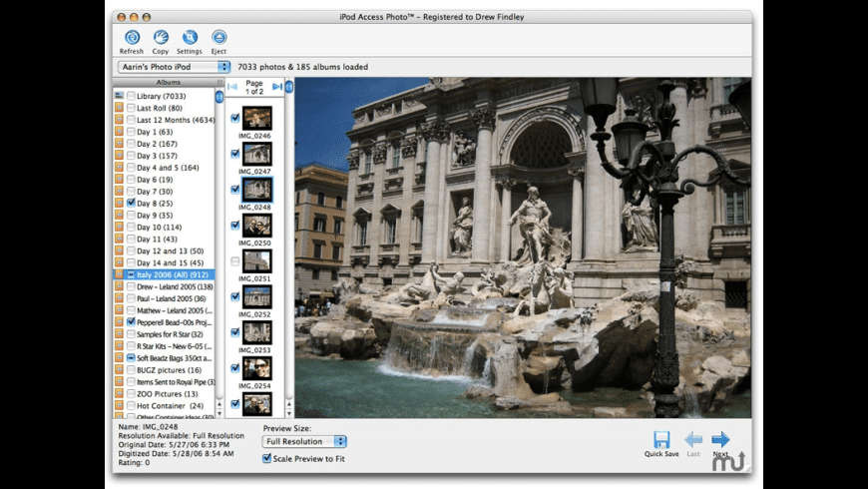This screenshot has width=868, height=489.
Task: Click the Refresh toolbar icon
Action: point(132,37)
